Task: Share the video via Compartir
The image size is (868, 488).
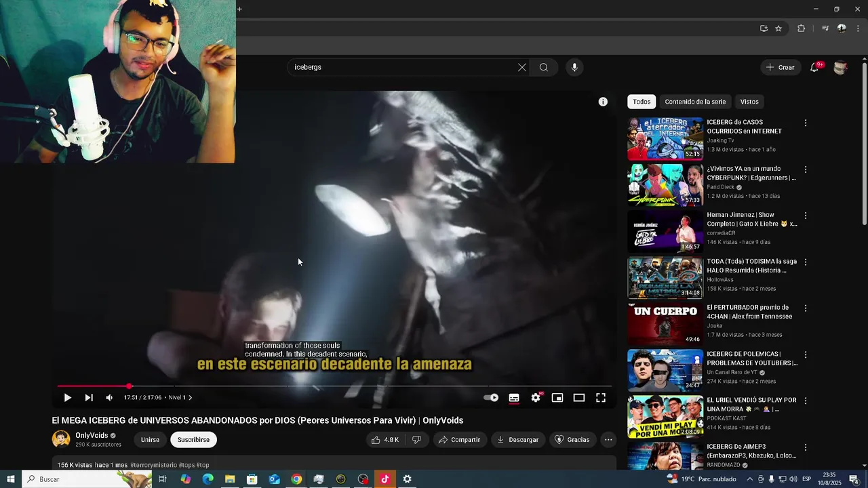Action: 459,440
